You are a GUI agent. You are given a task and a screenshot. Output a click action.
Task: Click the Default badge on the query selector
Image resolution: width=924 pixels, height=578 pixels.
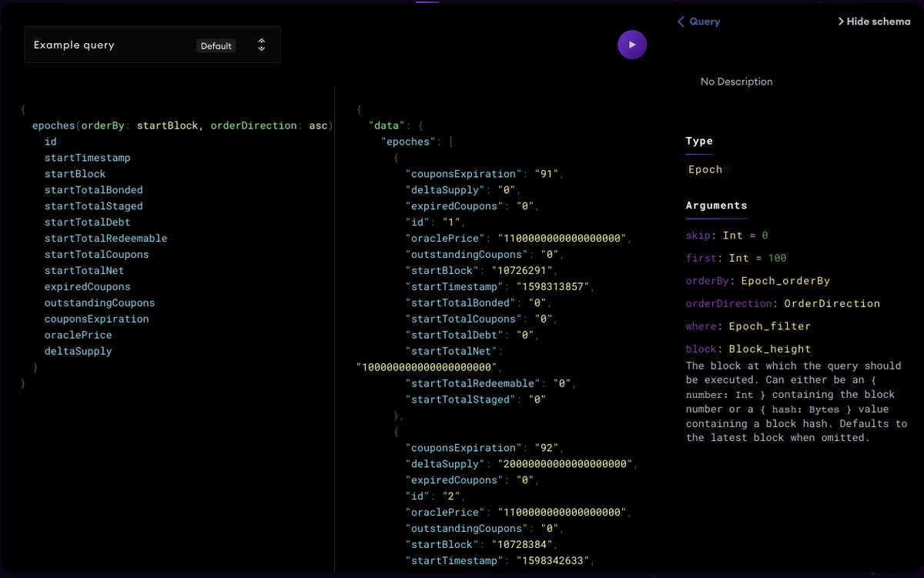tap(216, 45)
